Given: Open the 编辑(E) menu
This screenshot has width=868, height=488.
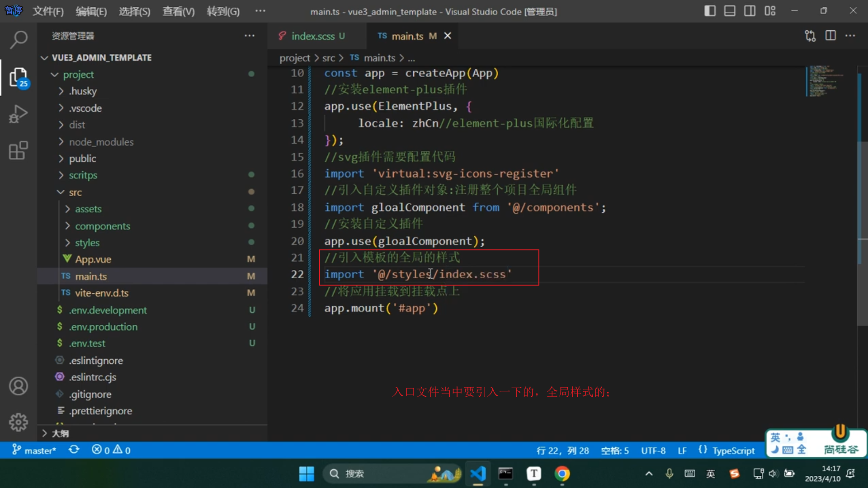Looking at the screenshot, I should pyautogui.click(x=91, y=11).
